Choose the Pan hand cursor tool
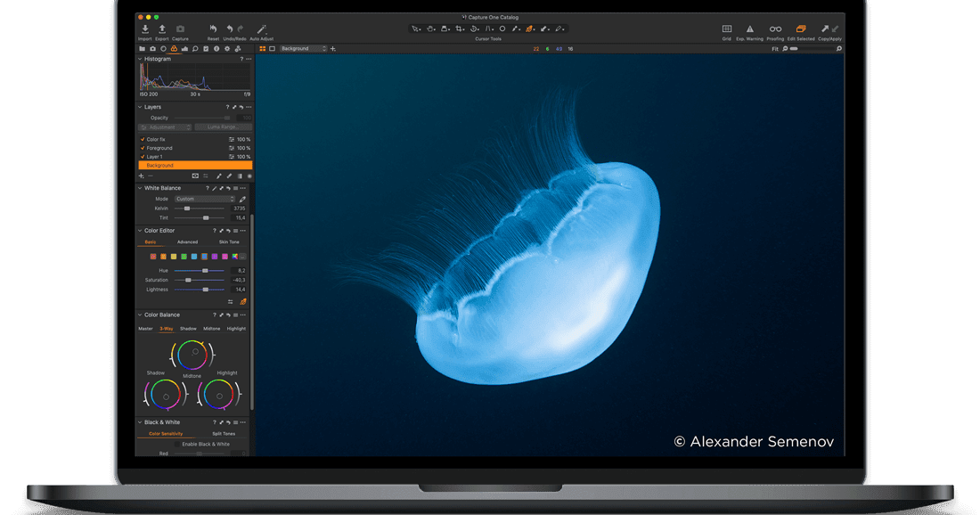 (430, 29)
